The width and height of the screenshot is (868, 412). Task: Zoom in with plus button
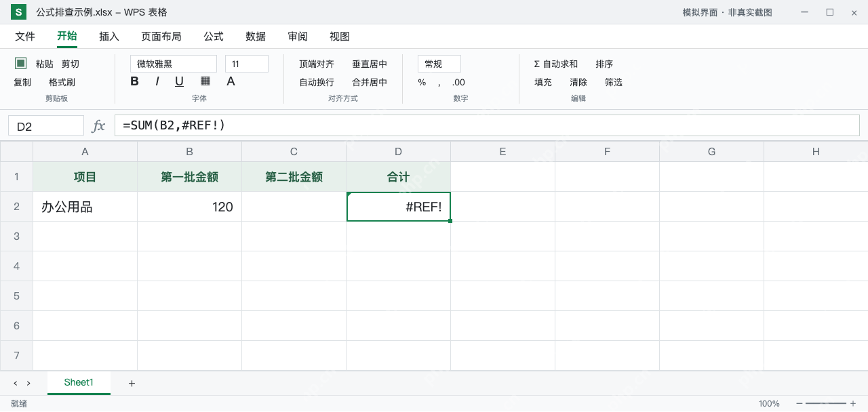[x=853, y=403]
